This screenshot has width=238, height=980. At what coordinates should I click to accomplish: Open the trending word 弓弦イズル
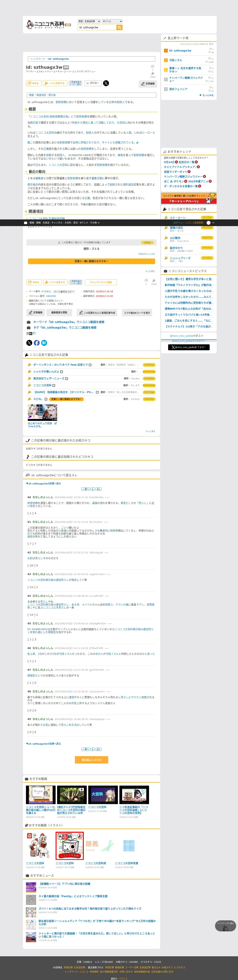tap(176, 60)
